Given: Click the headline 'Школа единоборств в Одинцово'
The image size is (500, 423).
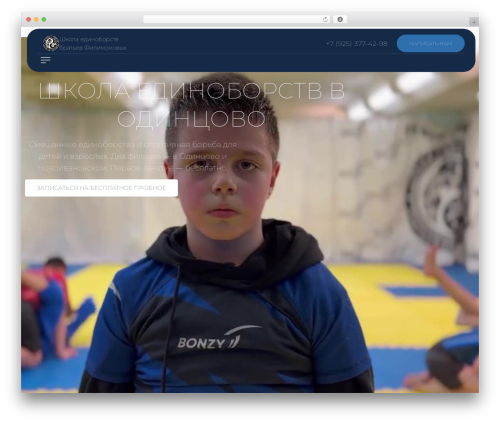Looking at the screenshot, I should (x=191, y=105).
